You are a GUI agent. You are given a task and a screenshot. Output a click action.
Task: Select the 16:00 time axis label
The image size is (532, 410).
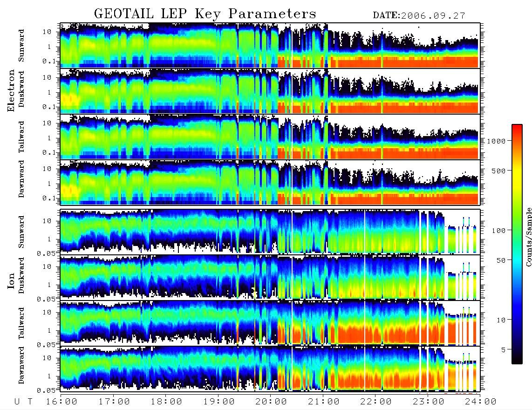(62, 402)
